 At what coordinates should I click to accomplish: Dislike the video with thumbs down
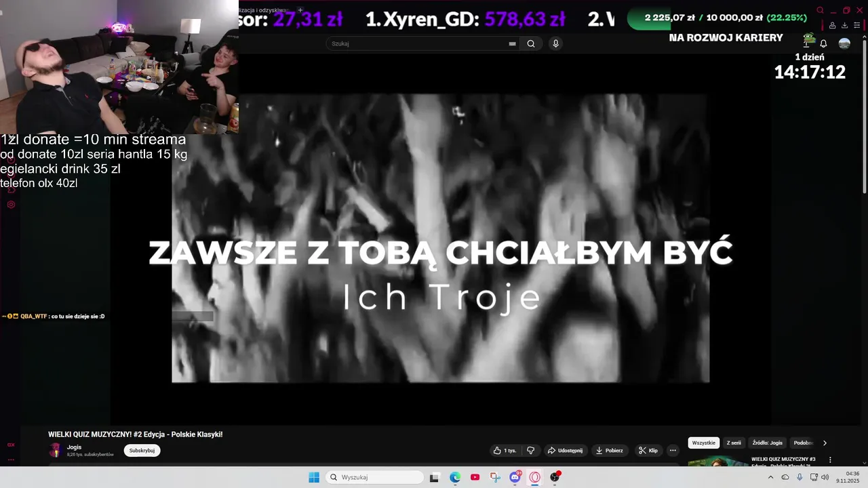pos(531,451)
